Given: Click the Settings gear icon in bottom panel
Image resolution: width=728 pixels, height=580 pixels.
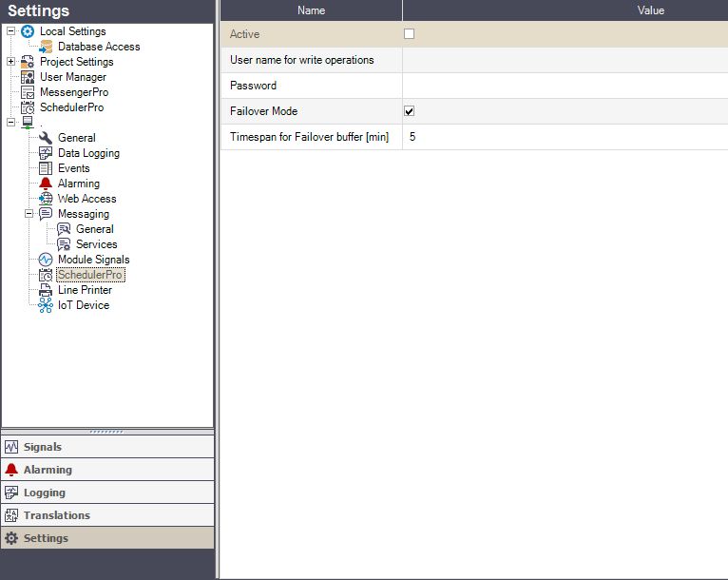Looking at the screenshot, I should click(11, 538).
